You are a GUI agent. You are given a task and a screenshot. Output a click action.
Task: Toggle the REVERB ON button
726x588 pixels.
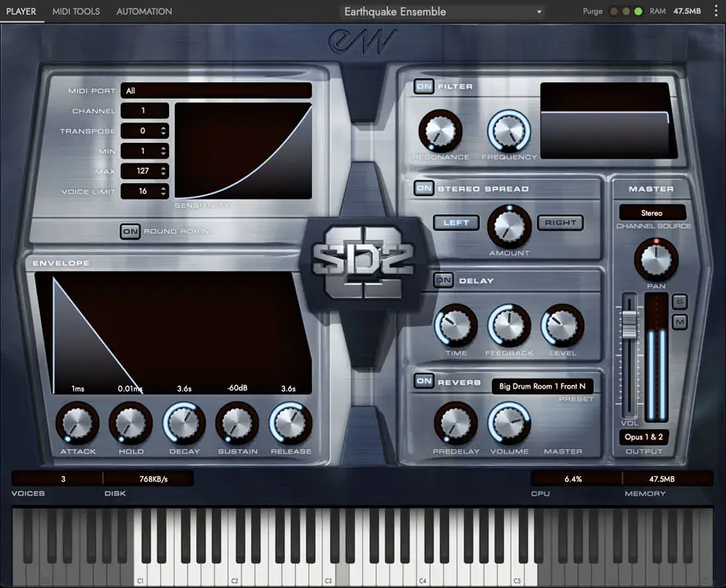tap(424, 381)
